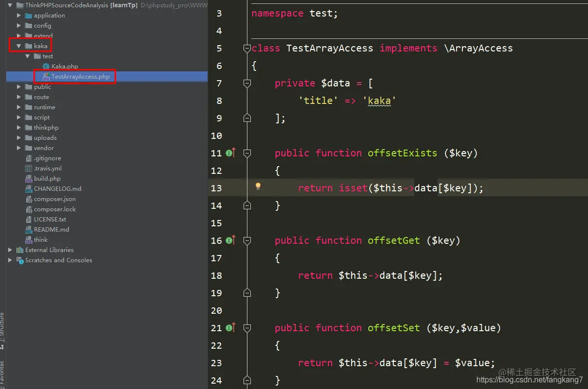Expand the route folder arrow
This screenshot has height=389, width=588.
pyautogui.click(x=19, y=97)
